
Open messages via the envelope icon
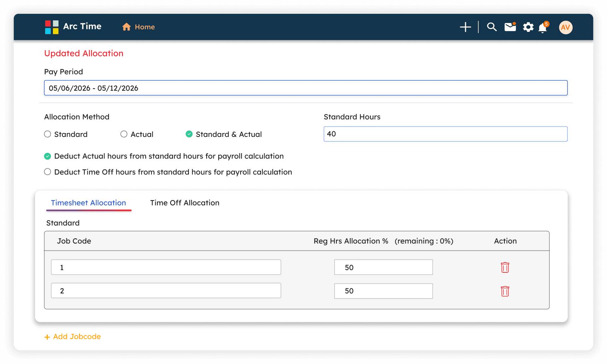pyautogui.click(x=510, y=27)
